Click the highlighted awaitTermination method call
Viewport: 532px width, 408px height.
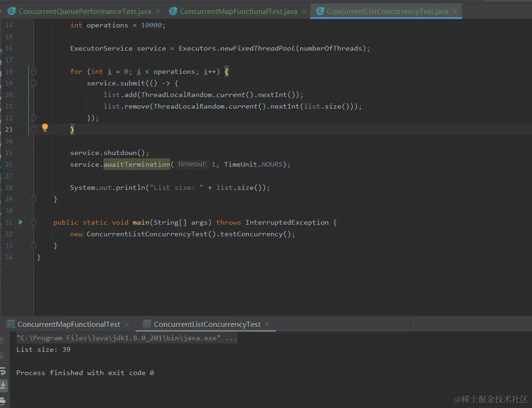(137, 164)
